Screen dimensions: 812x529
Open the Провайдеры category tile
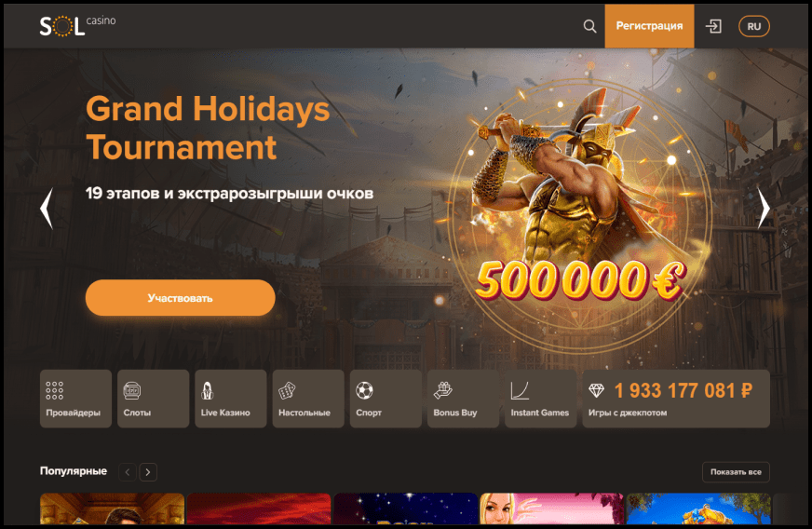tap(75, 399)
